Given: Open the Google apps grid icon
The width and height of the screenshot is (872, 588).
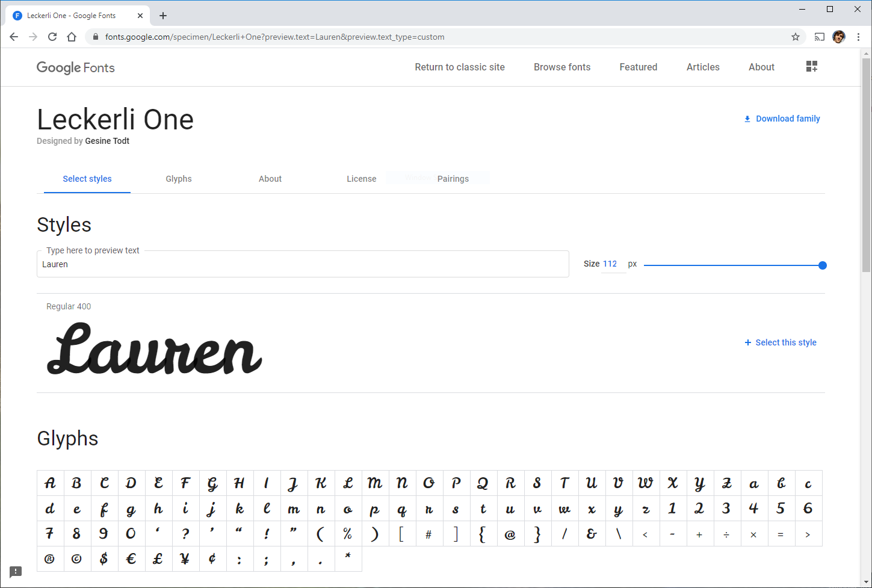Looking at the screenshot, I should click(811, 66).
